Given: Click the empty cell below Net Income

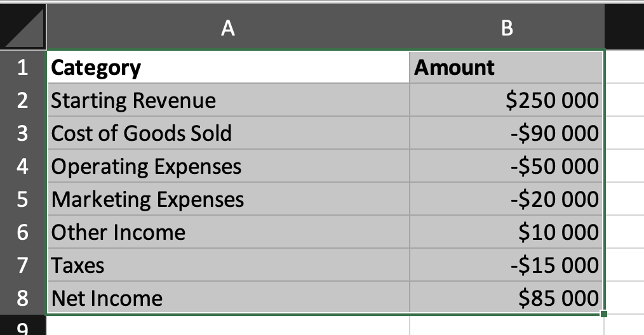Looking at the screenshot, I should tap(228, 326).
